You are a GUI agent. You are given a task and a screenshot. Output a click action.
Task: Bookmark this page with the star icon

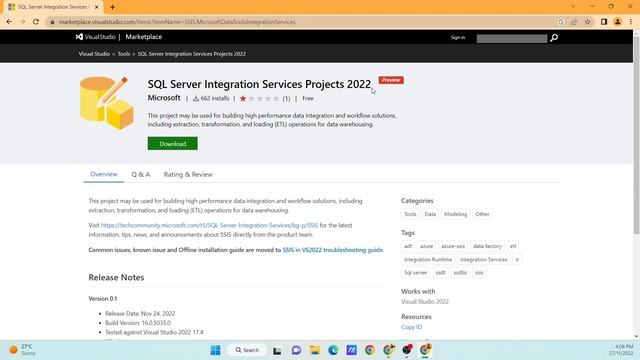pos(587,22)
